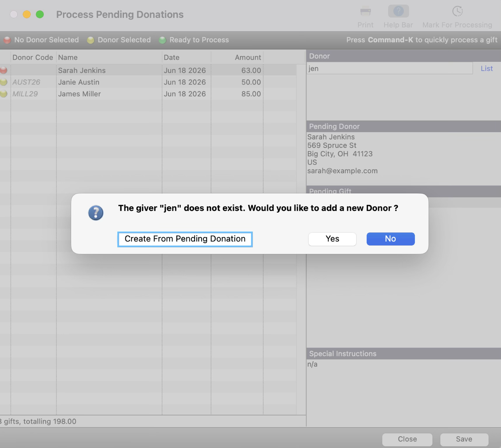Click donor code MILL29
This screenshot has width=501, height=448.
coord(25,94)
